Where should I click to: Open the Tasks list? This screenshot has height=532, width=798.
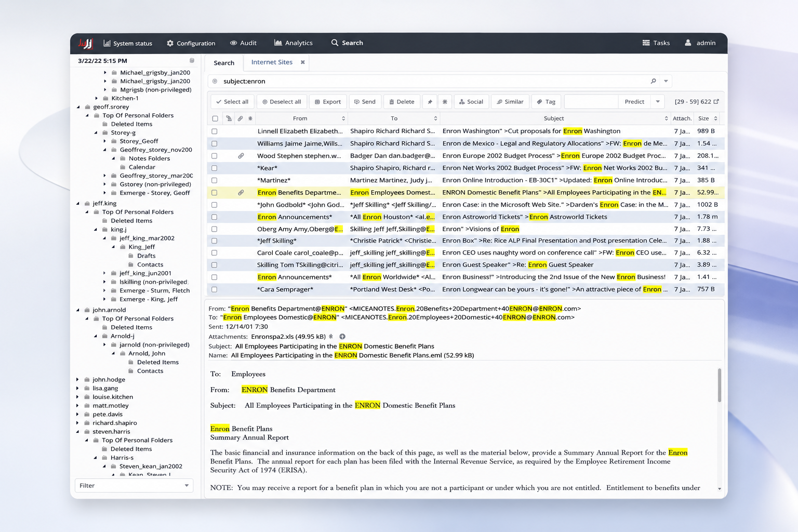656,43
